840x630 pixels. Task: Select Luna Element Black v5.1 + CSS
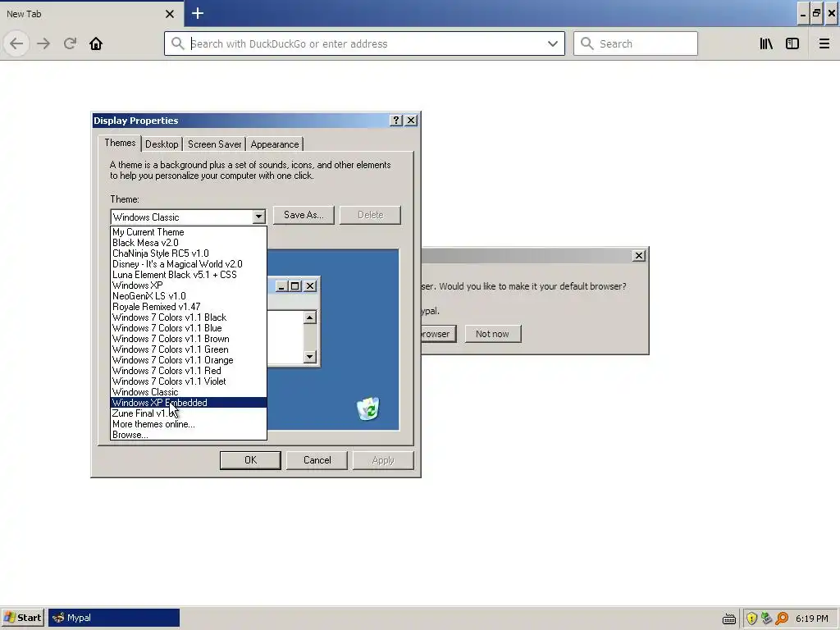click(188, 274)
